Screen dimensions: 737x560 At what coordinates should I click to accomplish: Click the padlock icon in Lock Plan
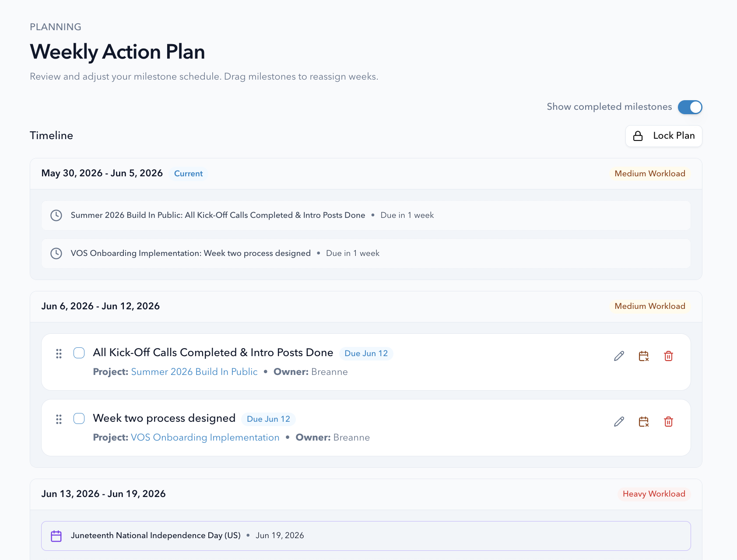tap(638, 136)
